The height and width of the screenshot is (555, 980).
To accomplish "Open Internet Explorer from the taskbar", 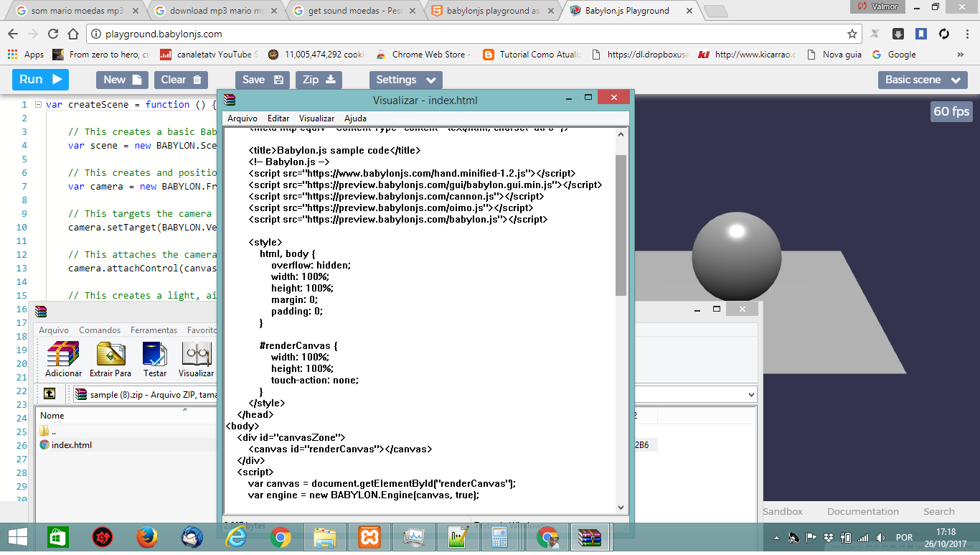I will point(236,537).
